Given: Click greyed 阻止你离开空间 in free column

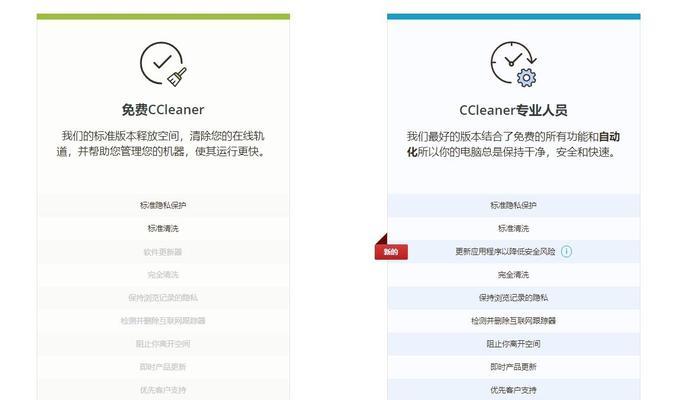Looking at the screenshot, I should coord(163,344).
